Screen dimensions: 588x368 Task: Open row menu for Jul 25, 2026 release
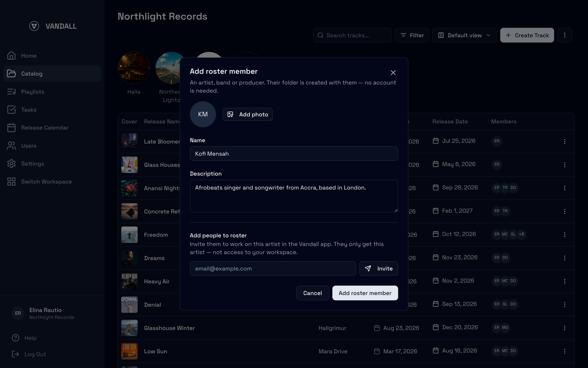click(x=565, y=141)
